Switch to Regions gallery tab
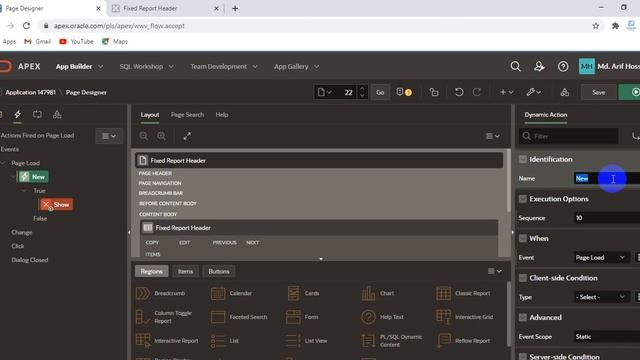The width and height of the screenshot is (640, 360). pos(151,271)
